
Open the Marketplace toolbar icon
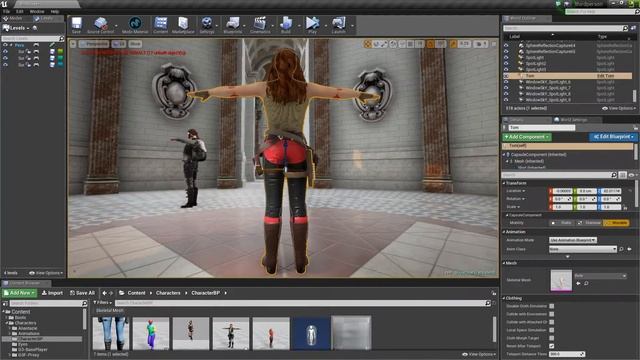point(183,25)
